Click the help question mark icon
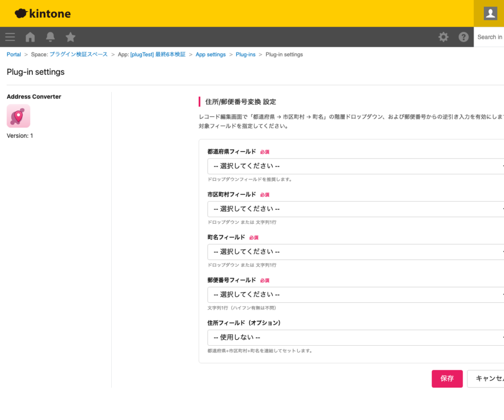 463,37
